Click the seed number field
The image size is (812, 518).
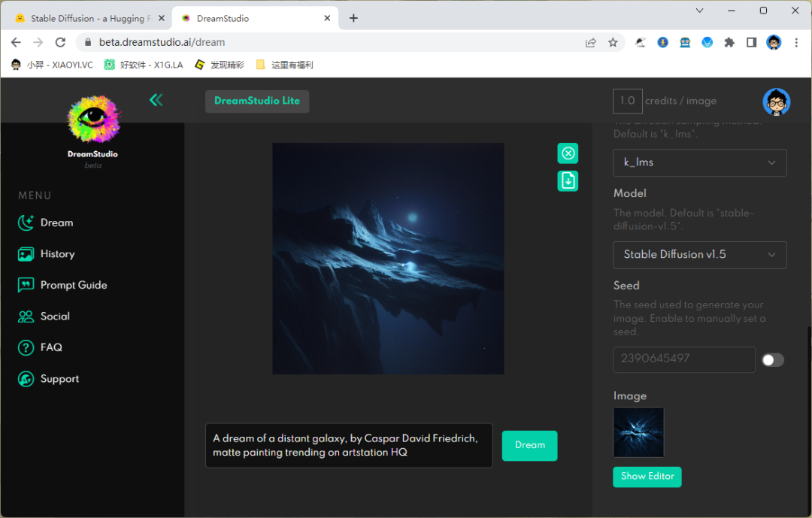pyautogui.click(x=684, y=359)
